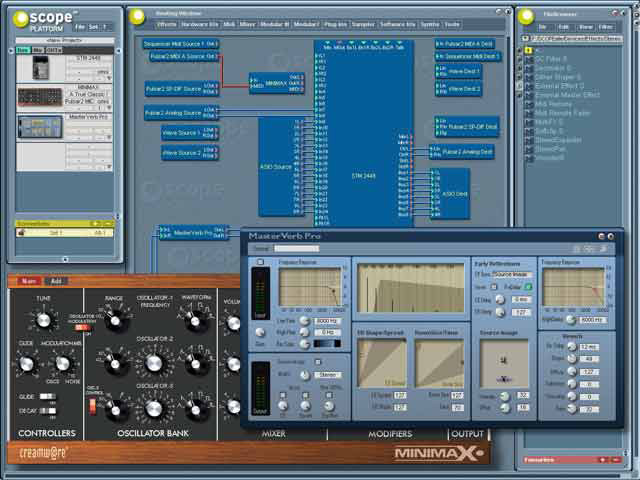The height and width of the screenshot is (480, 640).
Task: Toggle the Oscillator Modulation red switch
Action: pyautogui.click(x=82, y=328)
